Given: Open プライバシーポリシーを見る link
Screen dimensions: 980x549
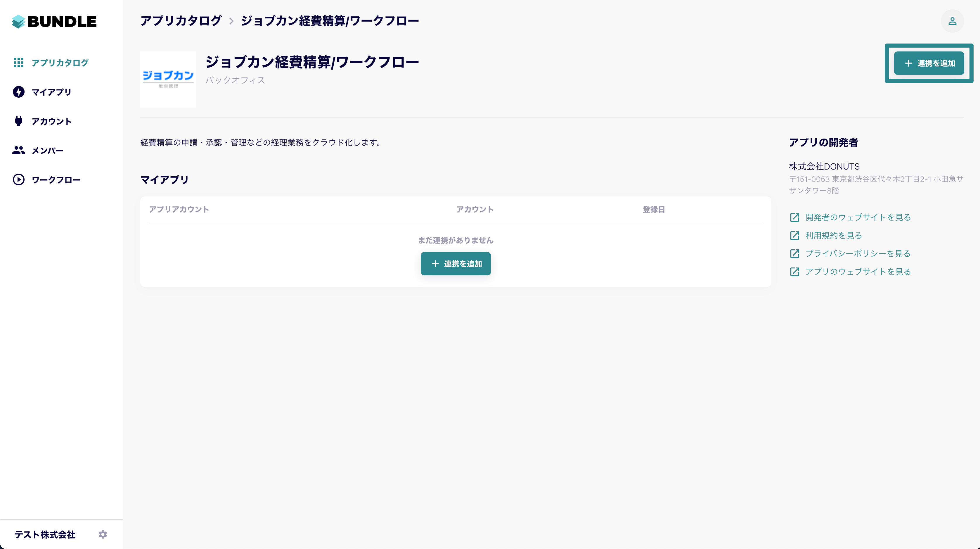Looking at the screenshot, I should [858, 253].
